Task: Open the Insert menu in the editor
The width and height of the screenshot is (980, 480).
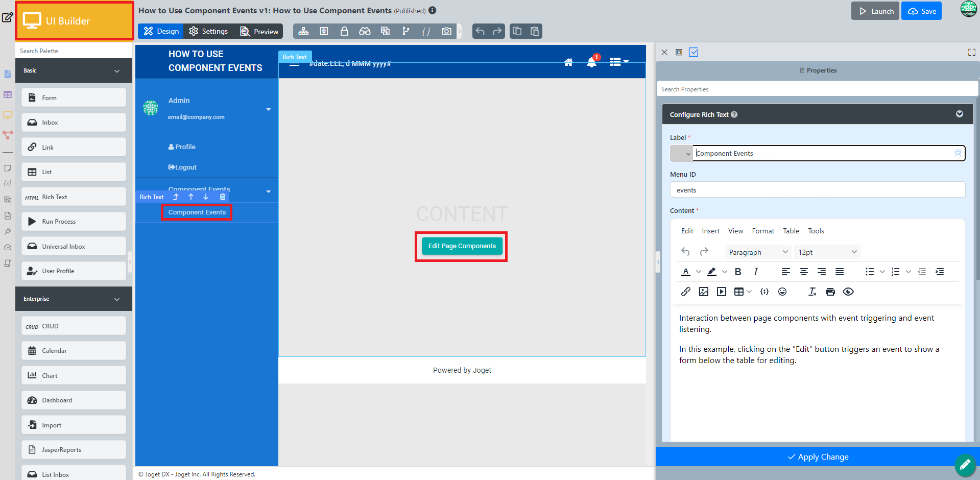Action: point(710,231)
